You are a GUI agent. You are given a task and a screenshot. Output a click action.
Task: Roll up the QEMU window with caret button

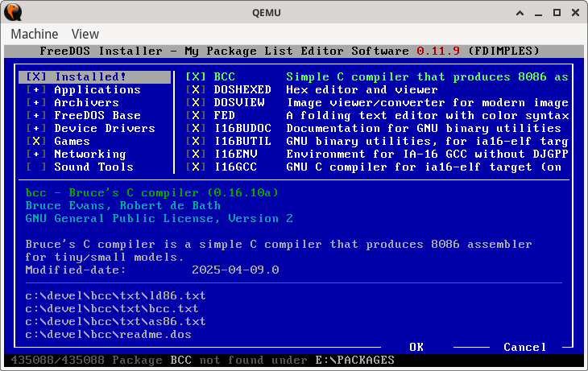[x=520, y=13]
